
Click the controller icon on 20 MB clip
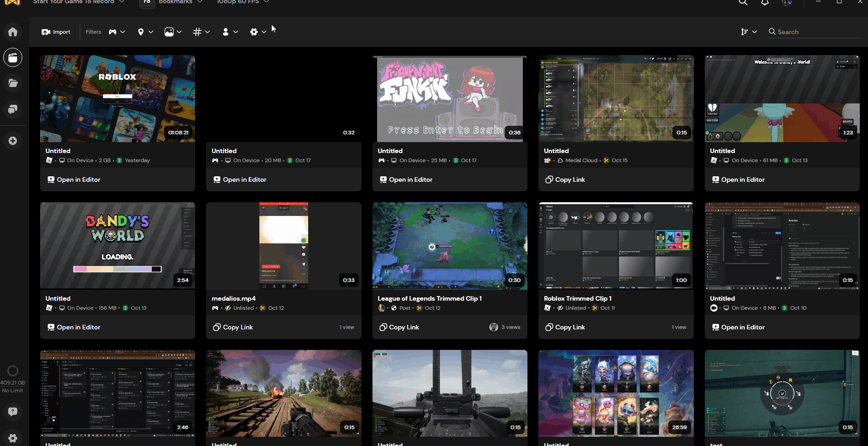(215, 160)
